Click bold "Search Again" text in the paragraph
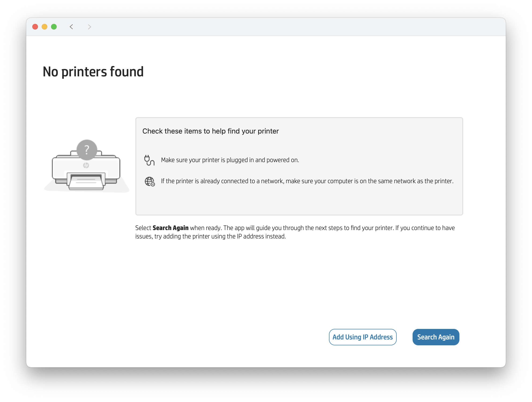 [x=170, y=228]
